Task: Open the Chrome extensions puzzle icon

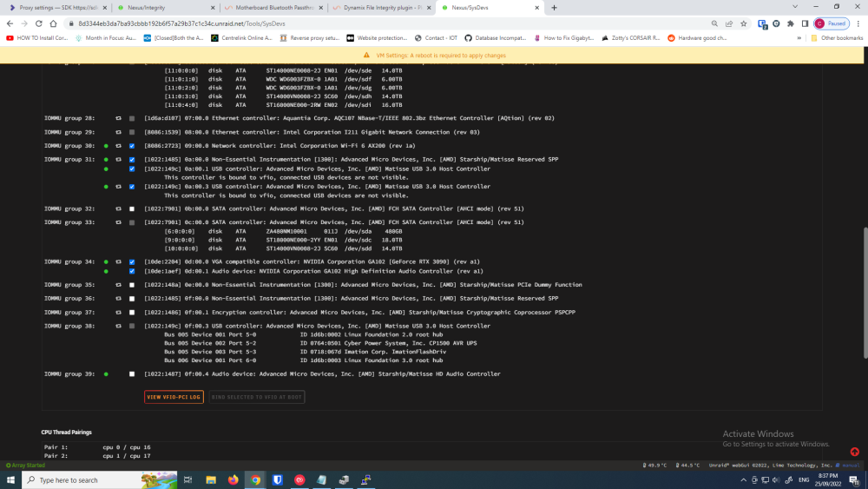Action: (x=791, y=23)
